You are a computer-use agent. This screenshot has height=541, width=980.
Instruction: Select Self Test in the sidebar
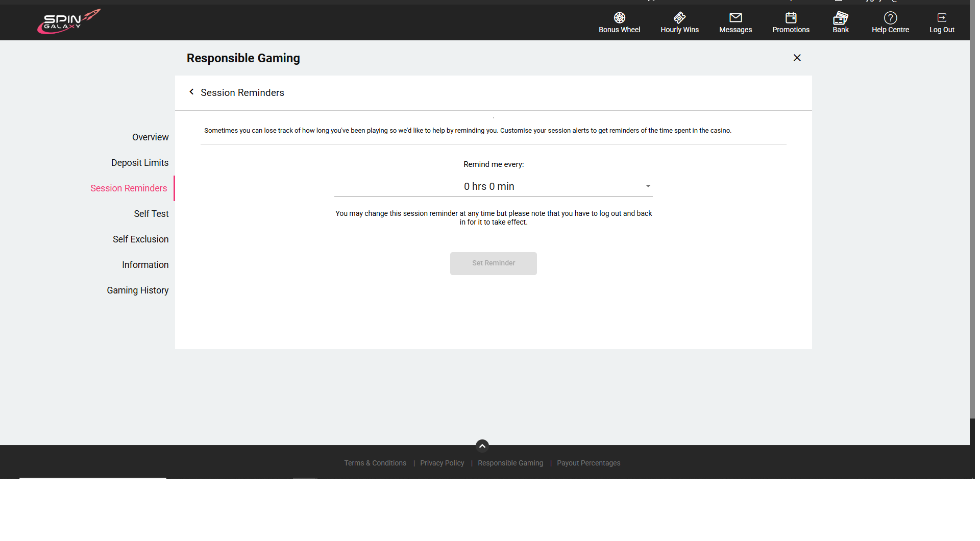[x=151, y=214]
